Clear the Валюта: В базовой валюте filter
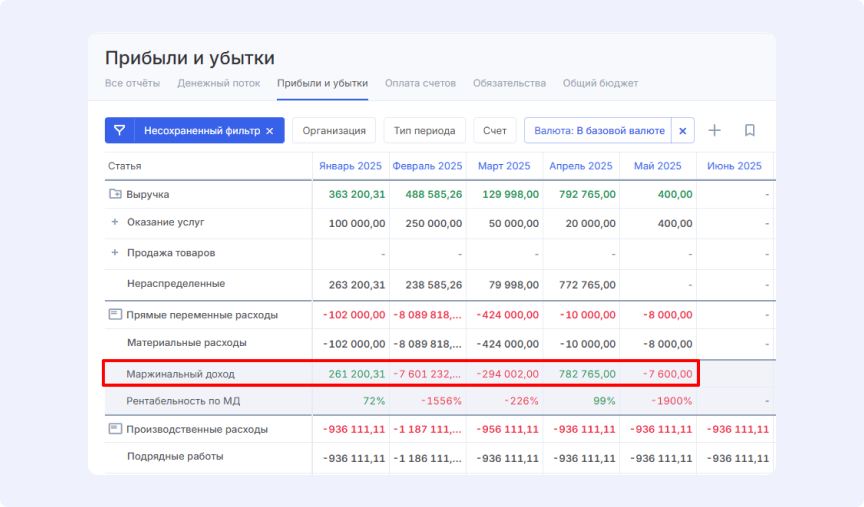The width and height of the screenshot is (864, 507). pyautogui.click(x=683, y=131)
